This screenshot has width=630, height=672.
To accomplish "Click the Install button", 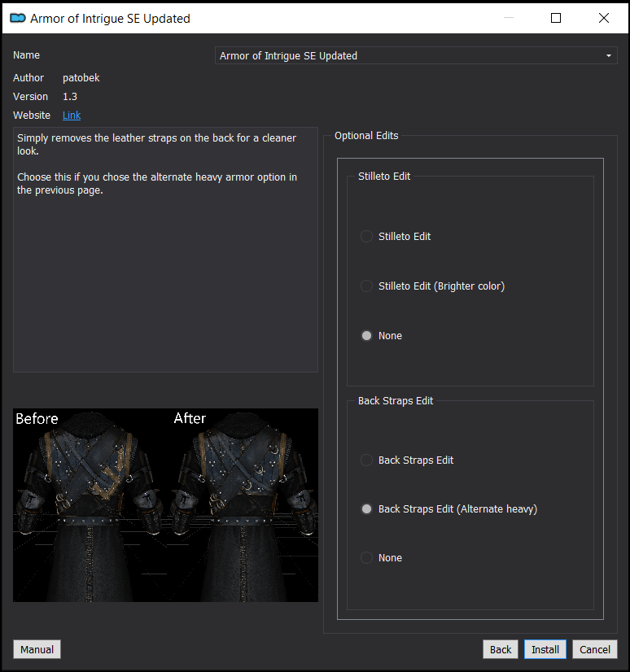I will [x=545, y=649].
